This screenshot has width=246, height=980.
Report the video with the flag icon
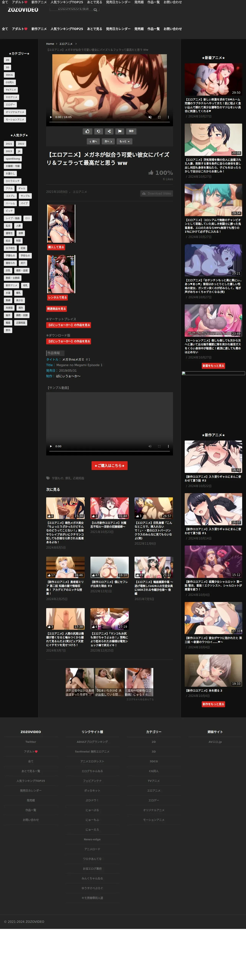pyautogui.click(x=120, y=131)
